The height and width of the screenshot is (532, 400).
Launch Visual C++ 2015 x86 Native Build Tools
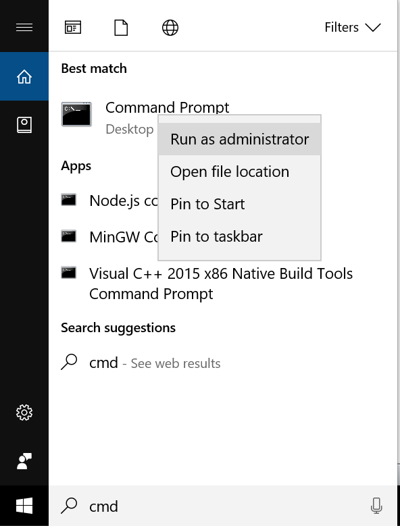click(221, 284)
